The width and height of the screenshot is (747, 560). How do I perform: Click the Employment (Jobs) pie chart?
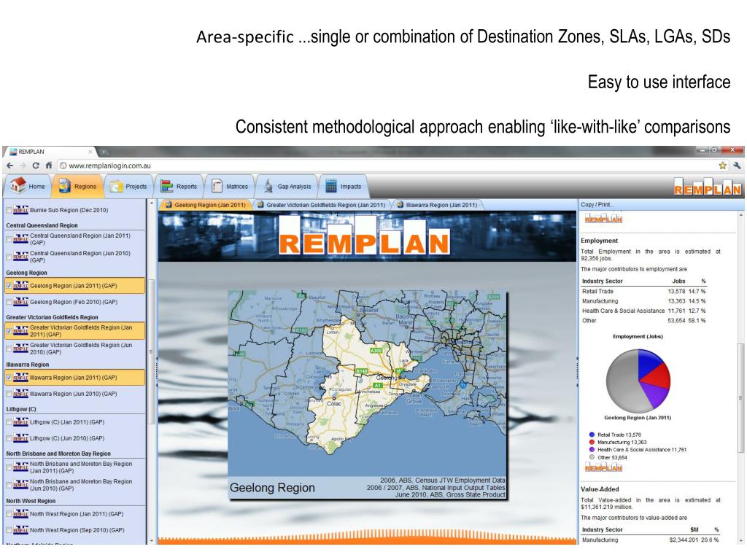638,381
